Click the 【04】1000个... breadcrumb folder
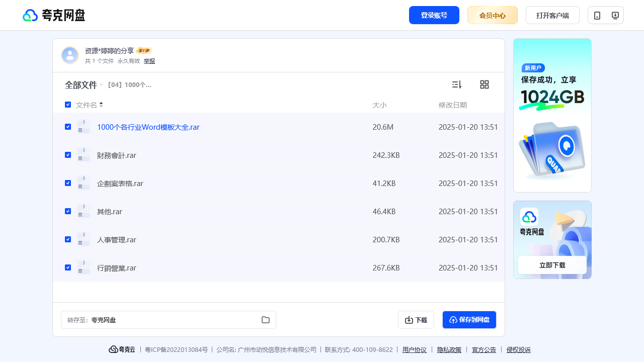 pyautogui.click(x=128, y=85)
